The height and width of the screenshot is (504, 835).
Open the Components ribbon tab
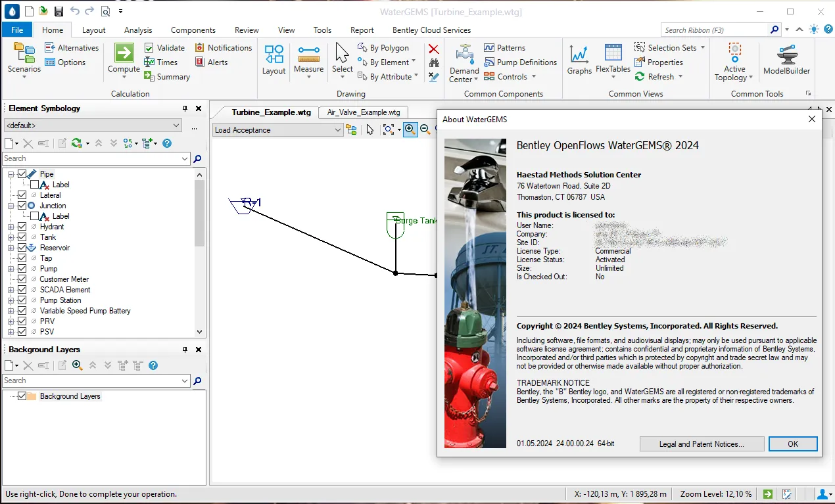(x=193, y=30)
